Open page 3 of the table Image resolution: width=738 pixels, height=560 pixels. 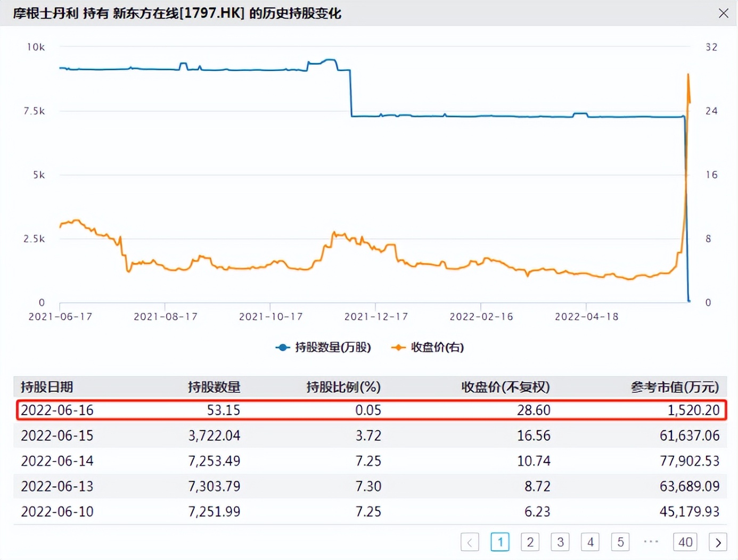click(560, 542)
